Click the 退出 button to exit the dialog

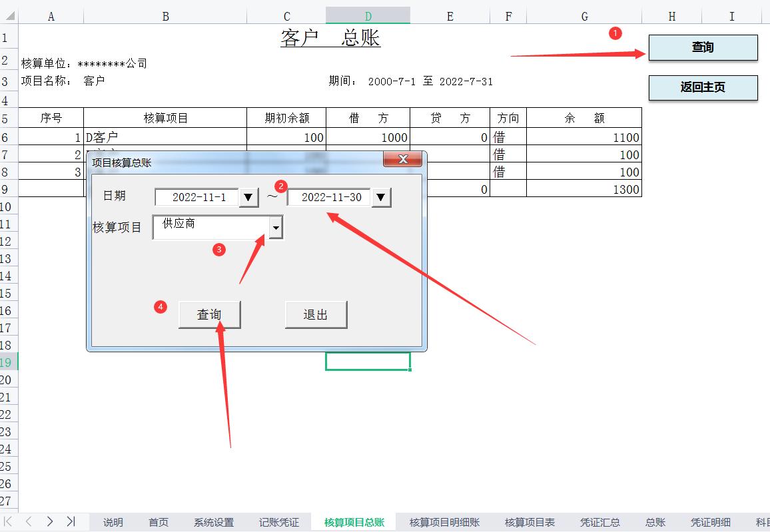click(316, 314)
